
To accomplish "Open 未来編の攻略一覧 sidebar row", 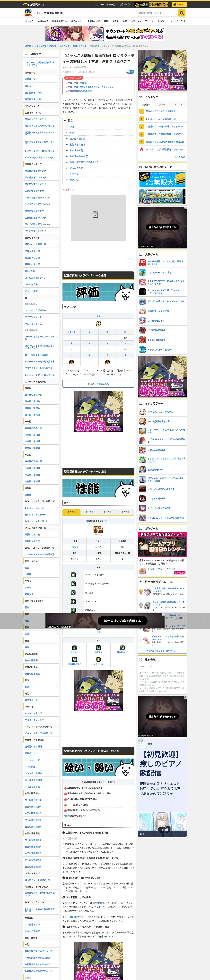I will [41, 428].
